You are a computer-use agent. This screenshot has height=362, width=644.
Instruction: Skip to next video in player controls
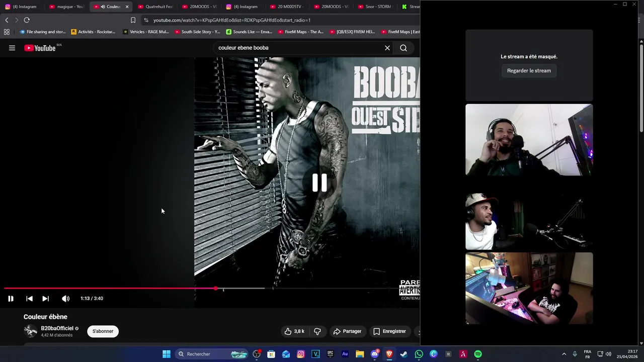[x=45, y=299]
